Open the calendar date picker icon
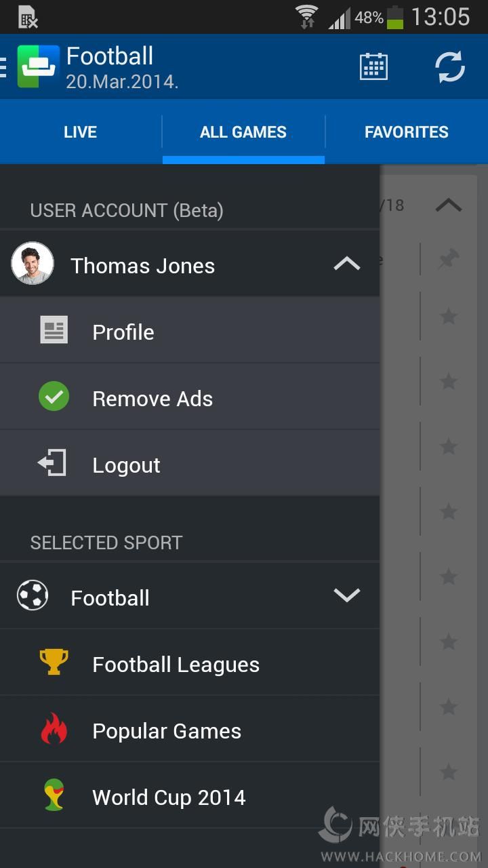 pyautogui.click(x=373, y=66)
